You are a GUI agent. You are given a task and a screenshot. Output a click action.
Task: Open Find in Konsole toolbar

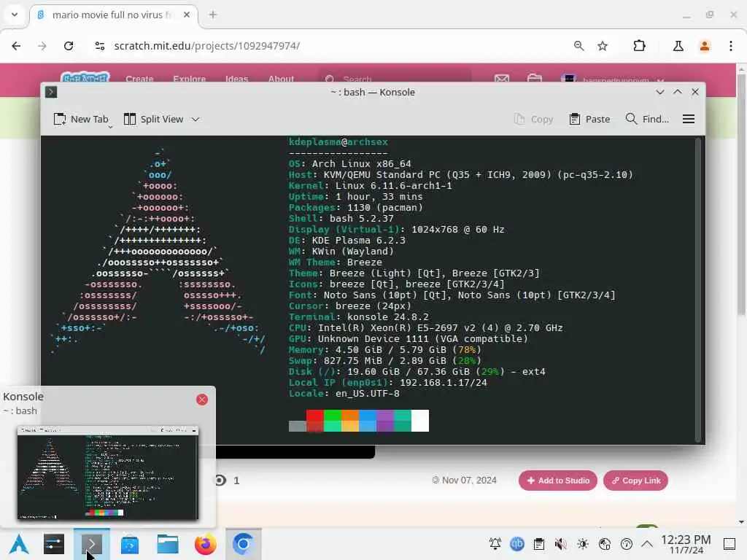click(x=648, y=119)
